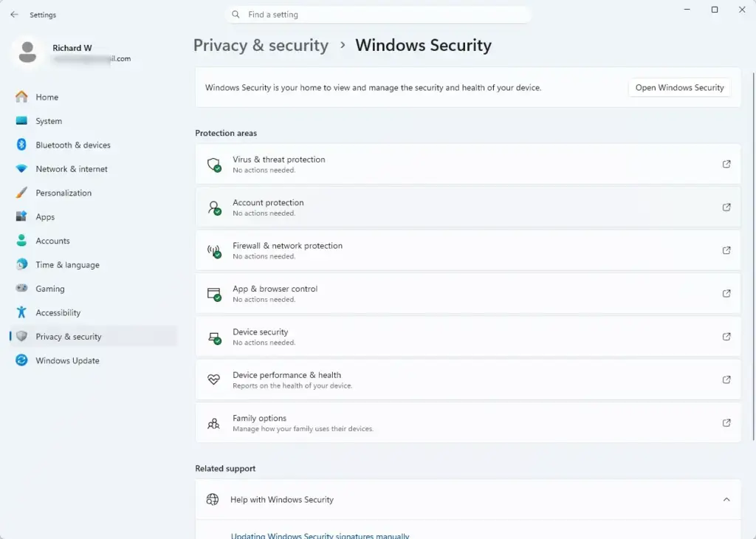This screenshot has height=539, width=756.
Task: Click the Device security laptop icon
Action: coord(214,337)
